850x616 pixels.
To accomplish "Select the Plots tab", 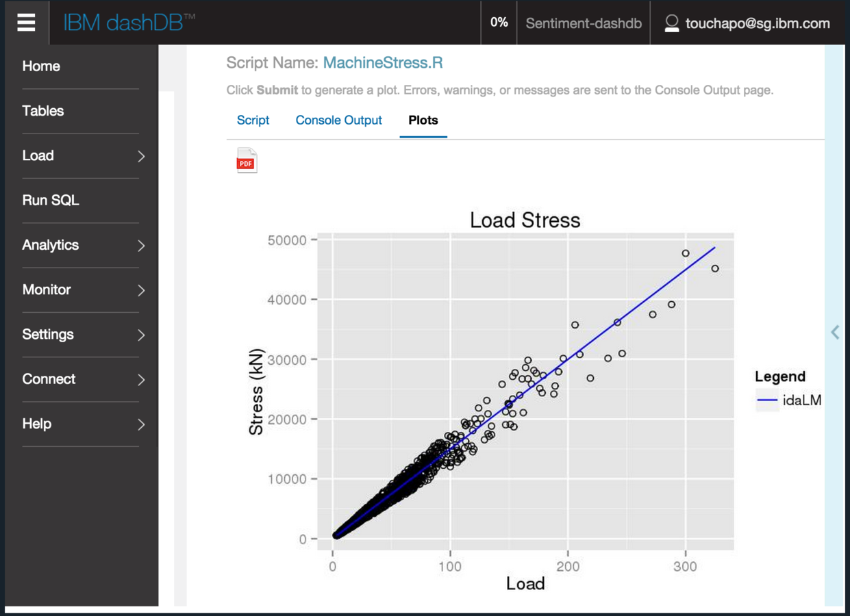I will [423, 120].
